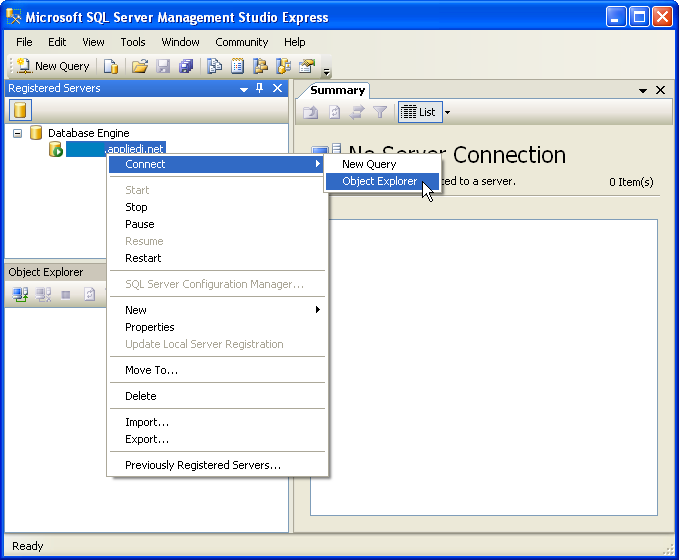The height and width of the screenshot is (560, 679).
Task: Select the Database Engine tree item
Action: pyautogui.click(x=88, y=133)
